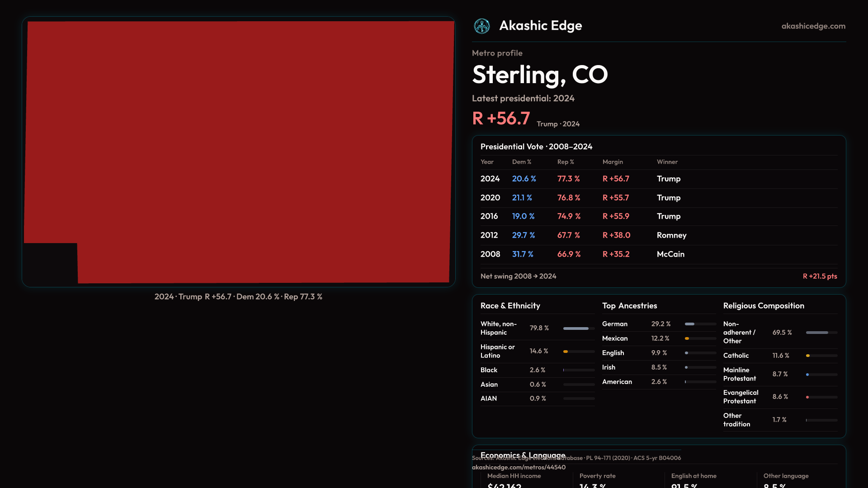Click the Dem % column header
Screen dimensions: 868x488
pyautogui.click(x=521, y=162)
